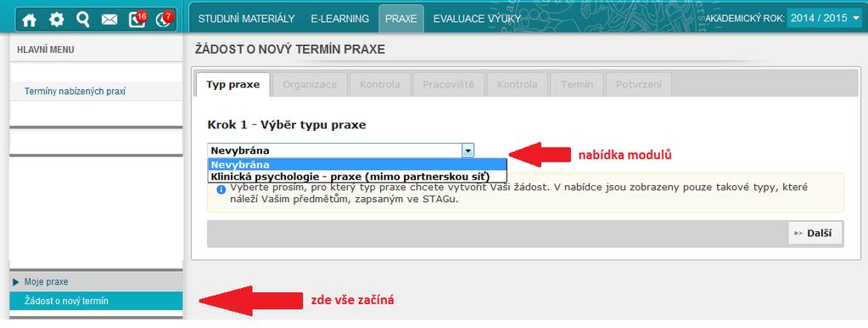The width and height of the screenshot is (868, 328).
Task: Select the first Kontrola tab
Action: pos(380,85)
